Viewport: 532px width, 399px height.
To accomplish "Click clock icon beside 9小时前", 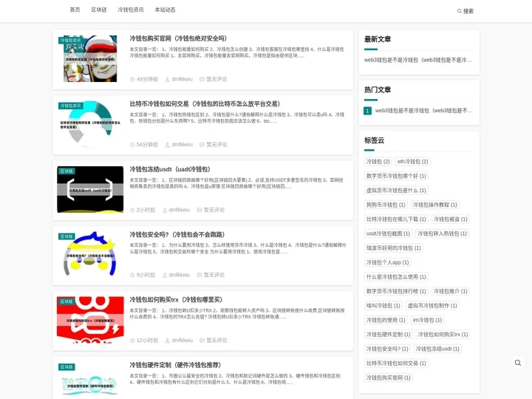I will coord(132,275).
